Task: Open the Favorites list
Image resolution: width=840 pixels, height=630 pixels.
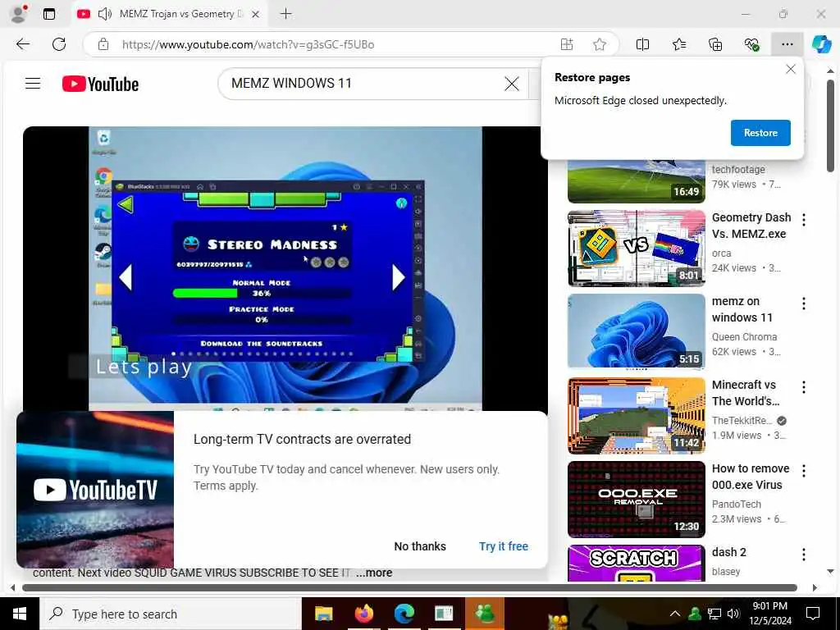Action: point(679,44)
